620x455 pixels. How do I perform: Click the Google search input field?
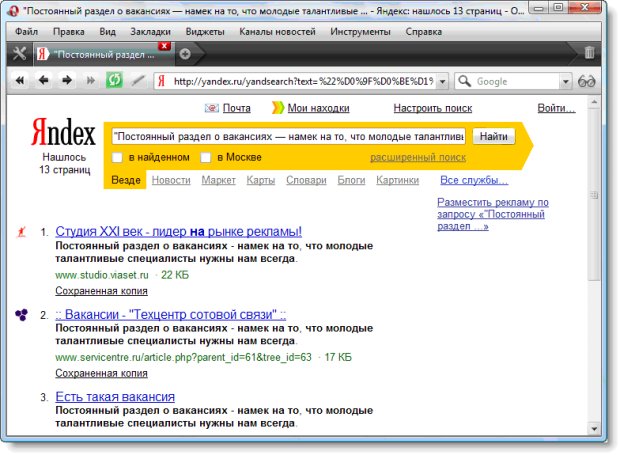pos(516,81)
